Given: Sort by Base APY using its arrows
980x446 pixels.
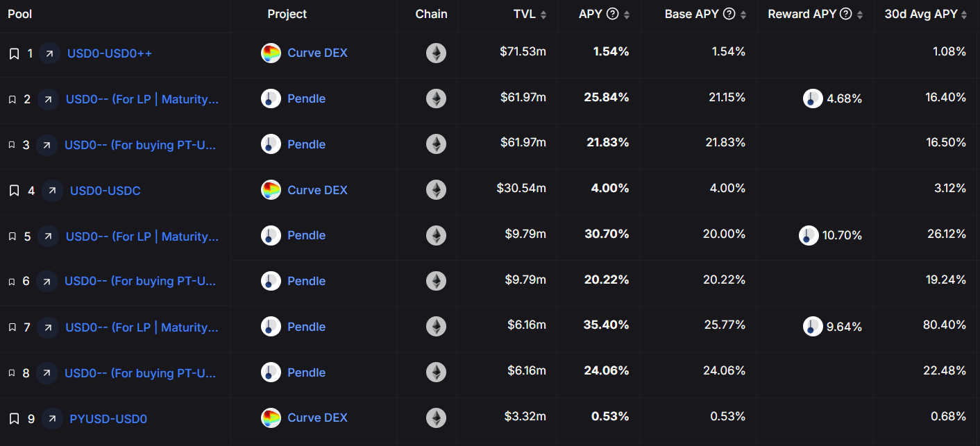Looking at the screenshot, I should click(x=743, y=15).
